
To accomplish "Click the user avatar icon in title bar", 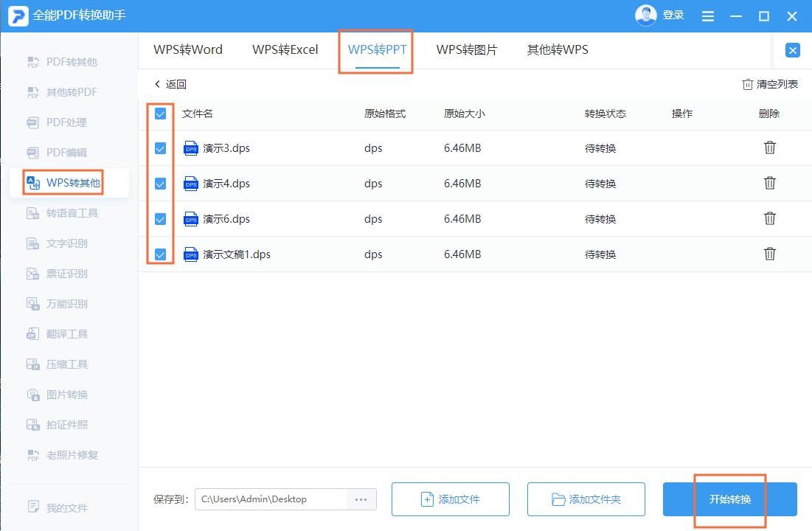I will pos(645,15).
